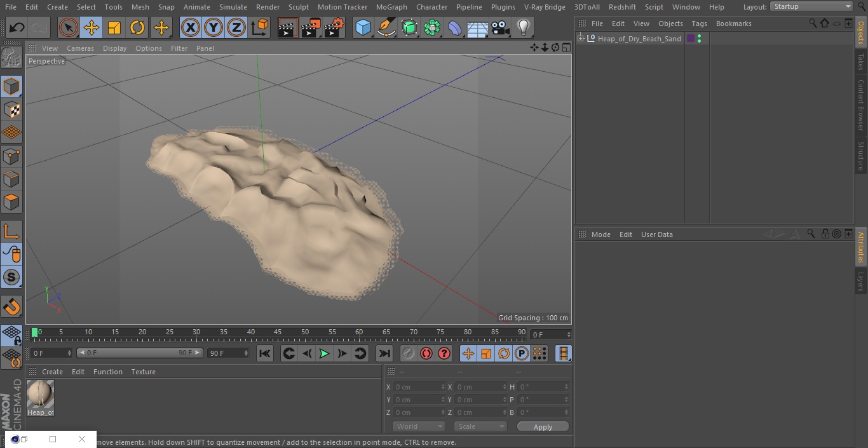Toggle parameter keyframe recording P
This screenshot has width=868, height=448.
click(522, 353)
